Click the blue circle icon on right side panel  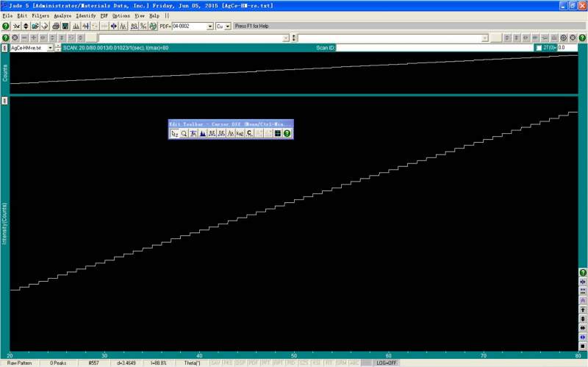pyautogui.click(x=583, y=337)
